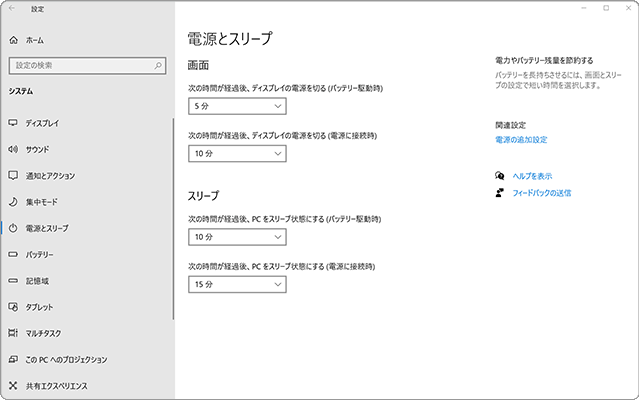
Task: Click the search magnifier icon
Action: 158,65
